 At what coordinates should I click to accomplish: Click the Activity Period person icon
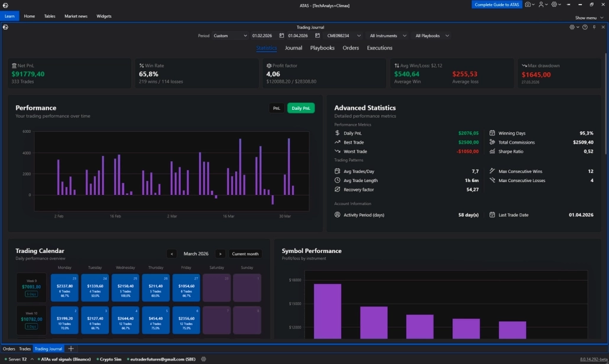[337, 214]
